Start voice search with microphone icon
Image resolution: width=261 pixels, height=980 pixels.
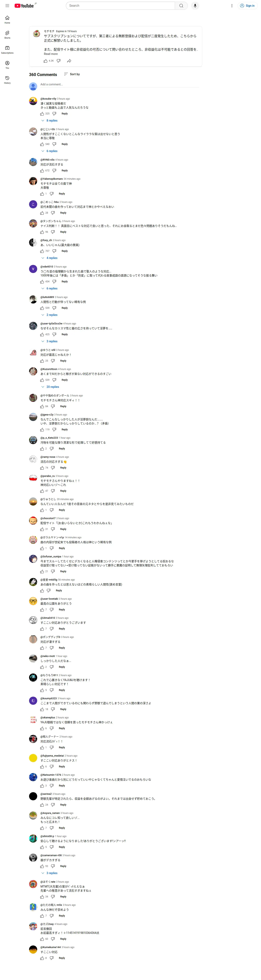tap(195, 6)
